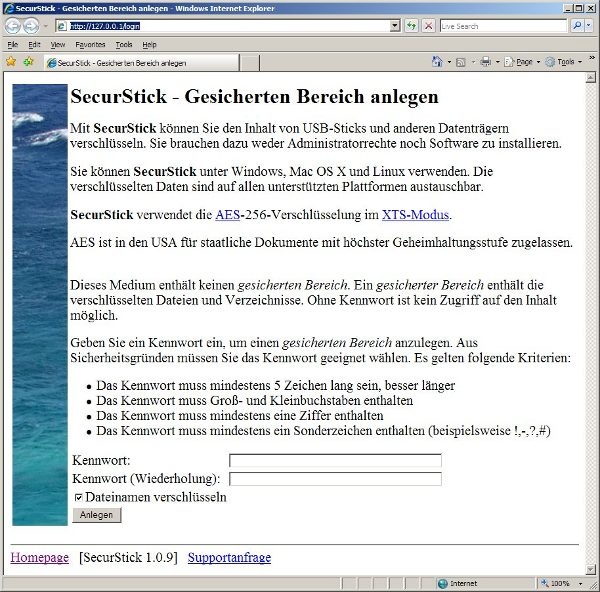
Task: Click the green Refresh icon
Action: coord(411,26)
